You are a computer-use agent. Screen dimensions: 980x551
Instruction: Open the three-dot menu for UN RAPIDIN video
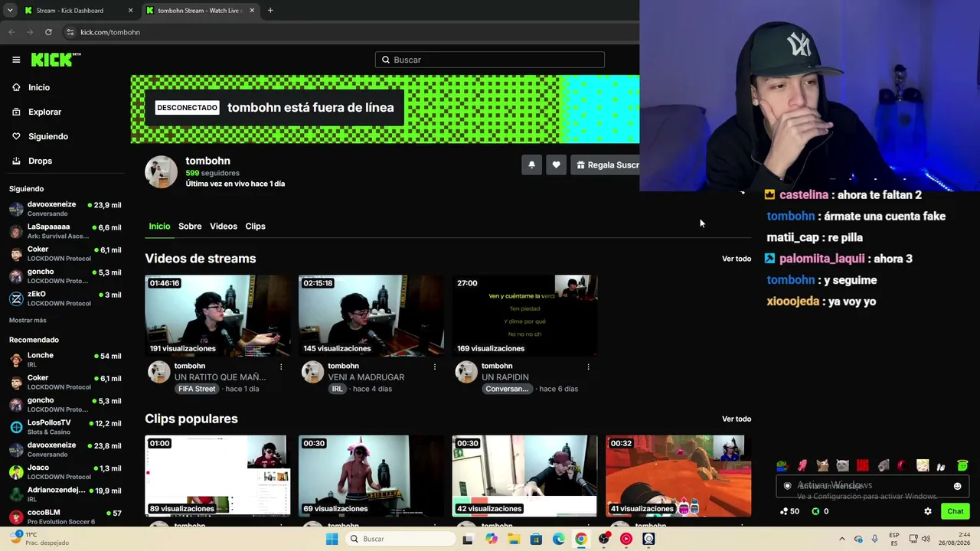588,367
